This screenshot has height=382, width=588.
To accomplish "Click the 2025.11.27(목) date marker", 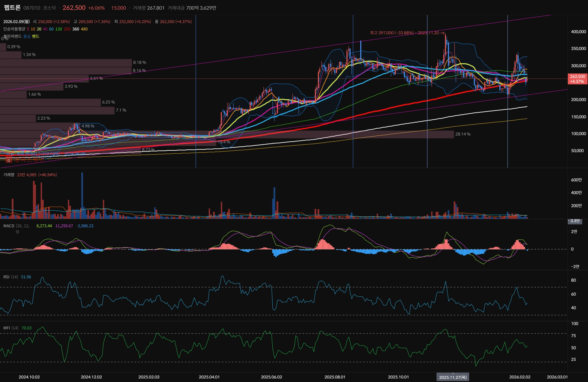I will pos(453,377).
